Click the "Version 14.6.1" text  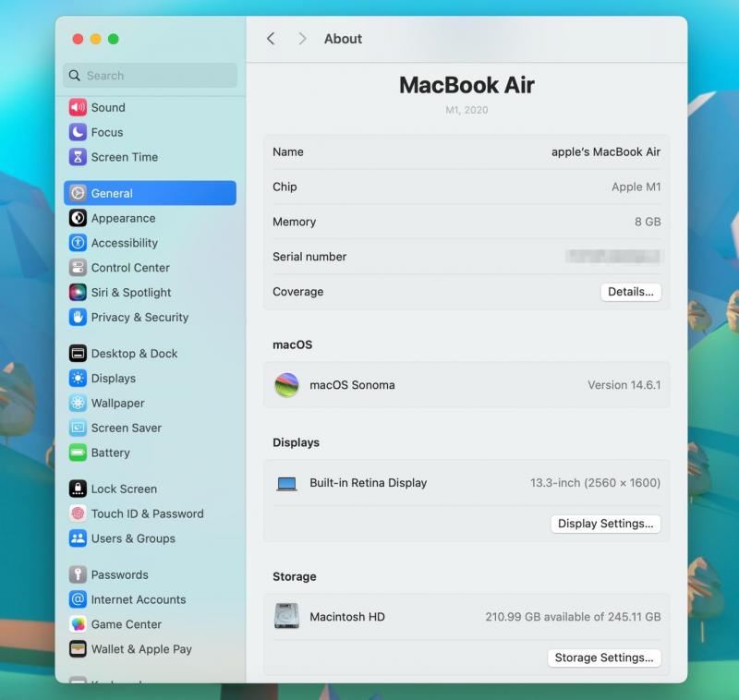pyautogui.click(x=624, y=385)
